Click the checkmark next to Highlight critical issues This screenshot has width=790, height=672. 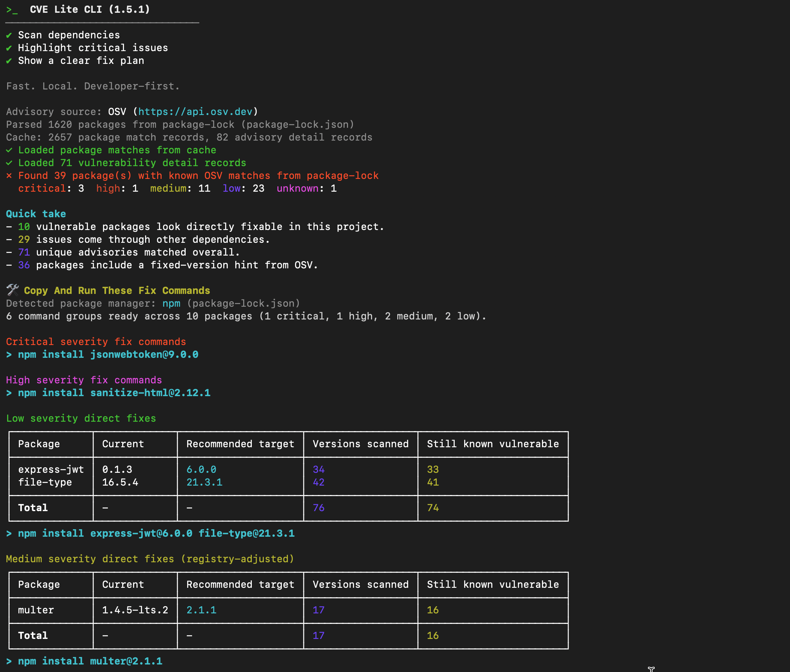coord(9,48)
